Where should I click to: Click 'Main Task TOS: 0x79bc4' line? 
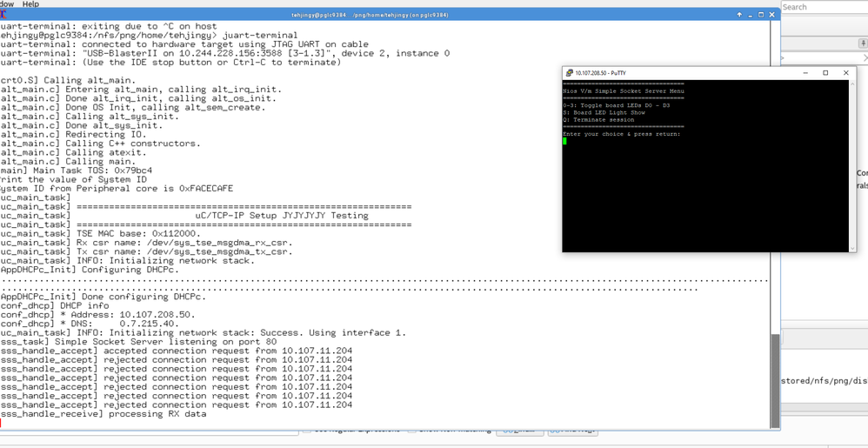[76, 171]
